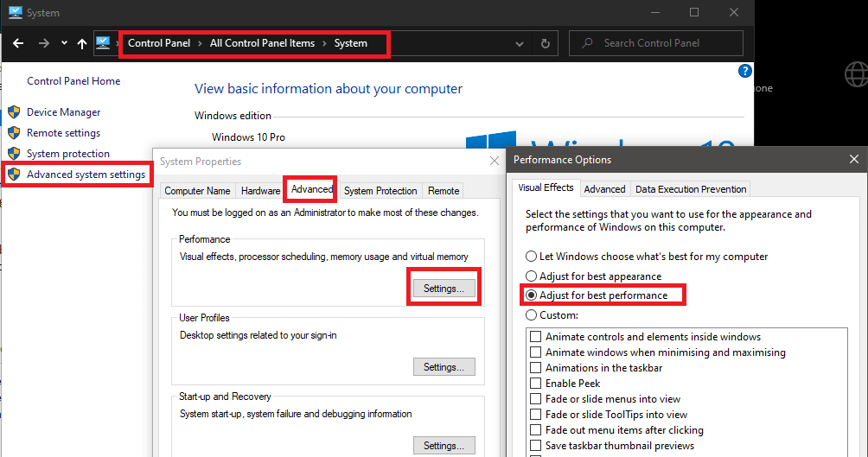This screenshot has width=868, height=457.
Task: Close the System Properties dialog
Action: 495,161
